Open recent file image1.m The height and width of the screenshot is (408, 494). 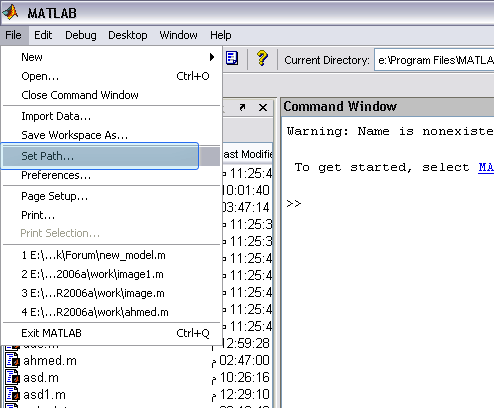click(111, 274)
